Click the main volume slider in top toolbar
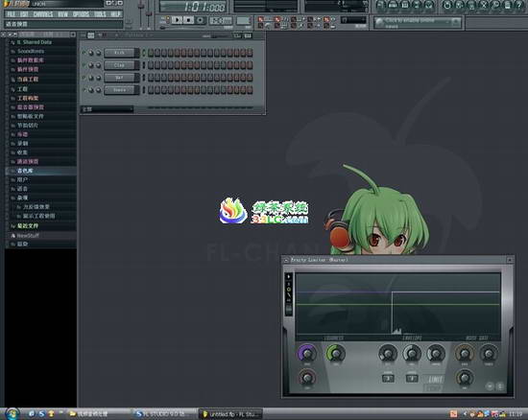Viewport: 528px width, 420px height. click(x=141, y=13)
